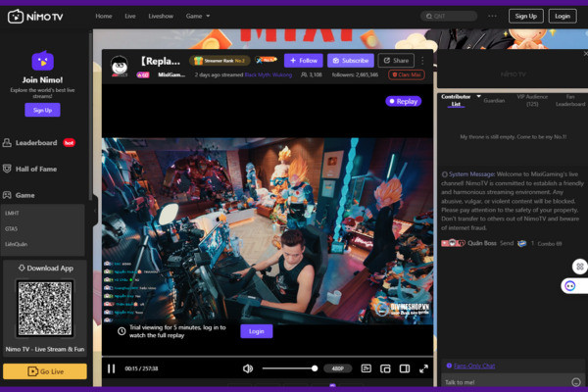Click the viewer count 3,108
Screen dimensions: 588x392
pyautogui.click(x=312, y=74)
